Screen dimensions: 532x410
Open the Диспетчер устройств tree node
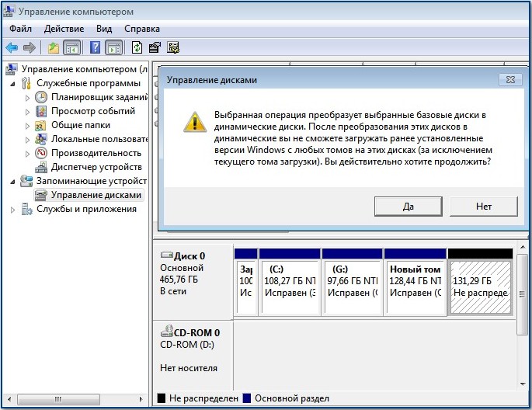pos(96,167)
